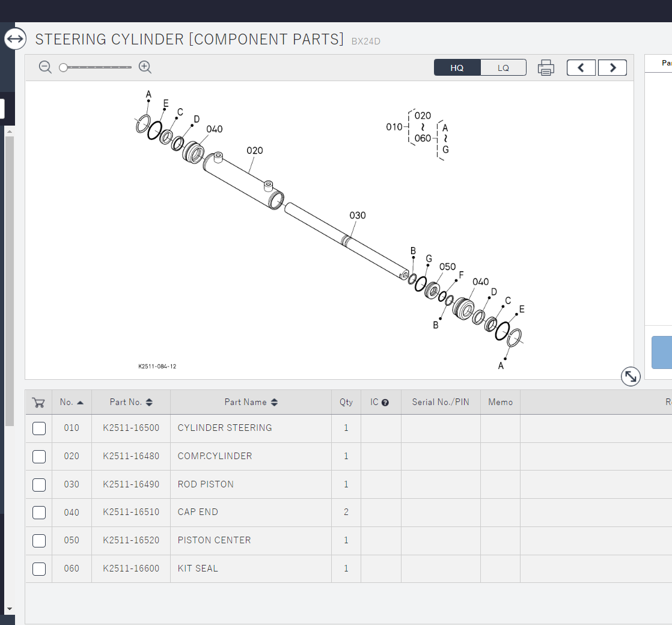Click the 030 callout on the piston rod

coord(358,216)
